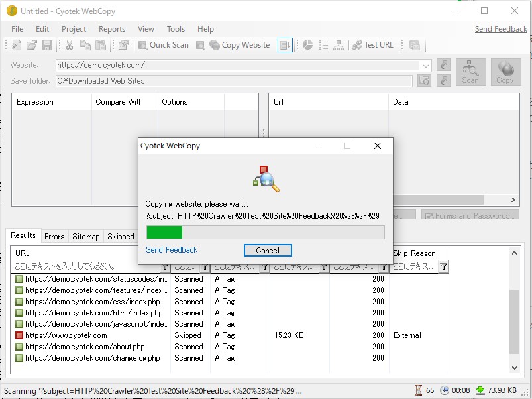The width and height of the screenshot is (532, 399).
Task: Open the Project Properties toolbar icon
Action: 123,45
